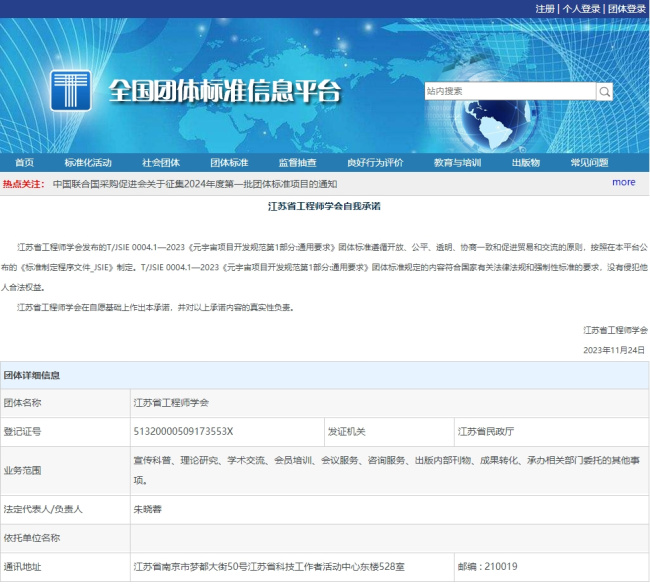Open the 中国联合国采购促进会 hot news notice
Screen dimensions: 650x588
coord(195,184)
